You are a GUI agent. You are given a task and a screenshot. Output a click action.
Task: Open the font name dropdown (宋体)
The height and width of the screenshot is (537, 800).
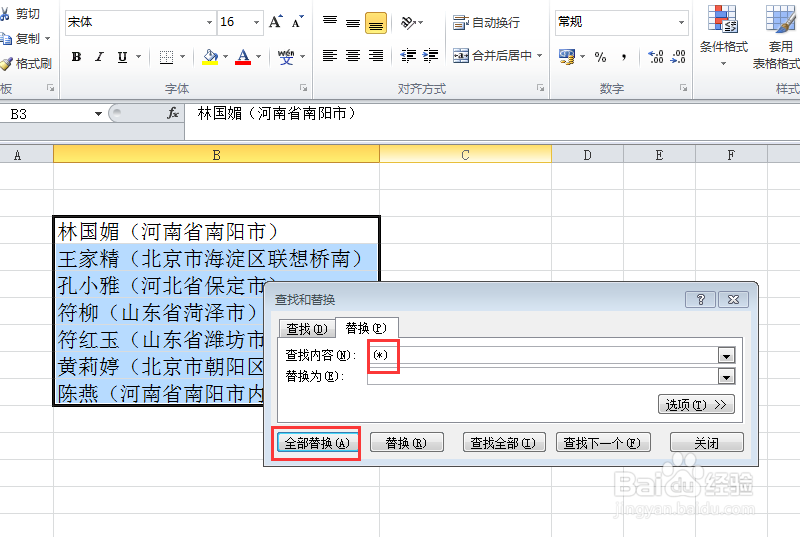(x=209, y=22)
